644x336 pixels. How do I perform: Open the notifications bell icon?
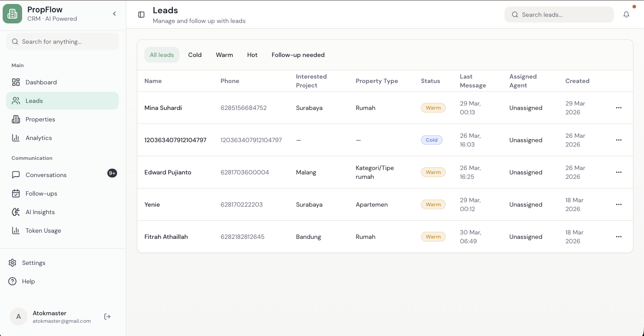click(x=626, y=15)
